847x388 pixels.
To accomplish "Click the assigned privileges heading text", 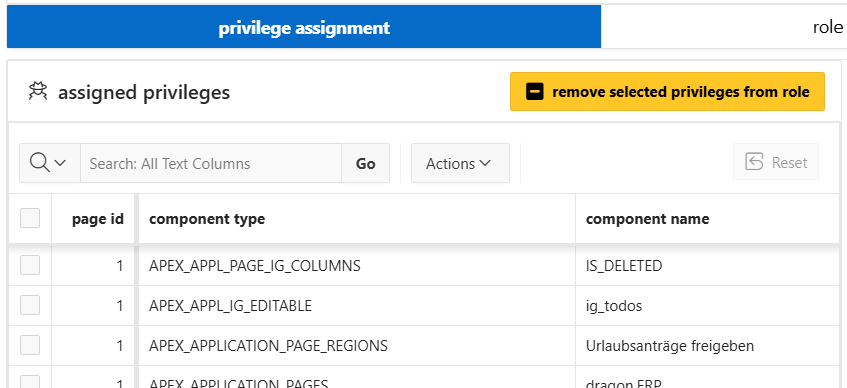I will pos(144,92).
